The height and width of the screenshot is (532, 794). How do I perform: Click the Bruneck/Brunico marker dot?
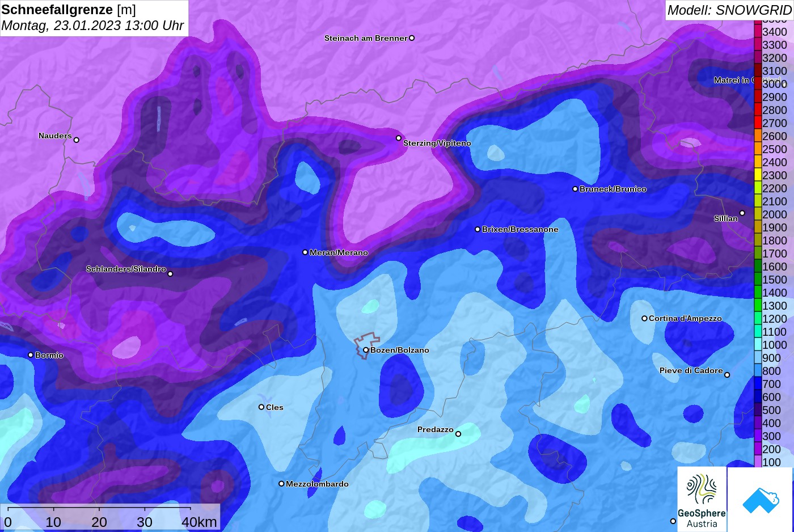[x=575, y=189]
